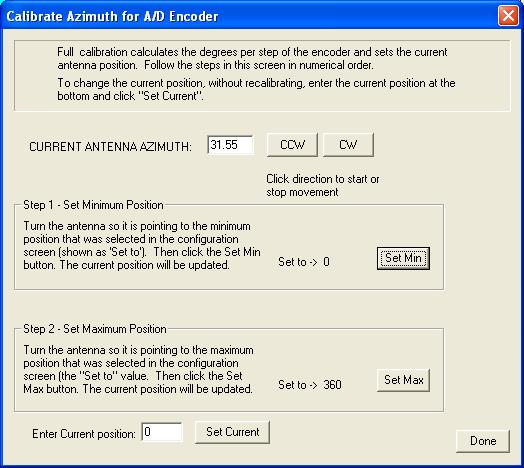Confirm minimum position with Set Min
Screen dimensions: 524x468
(403, 258)
